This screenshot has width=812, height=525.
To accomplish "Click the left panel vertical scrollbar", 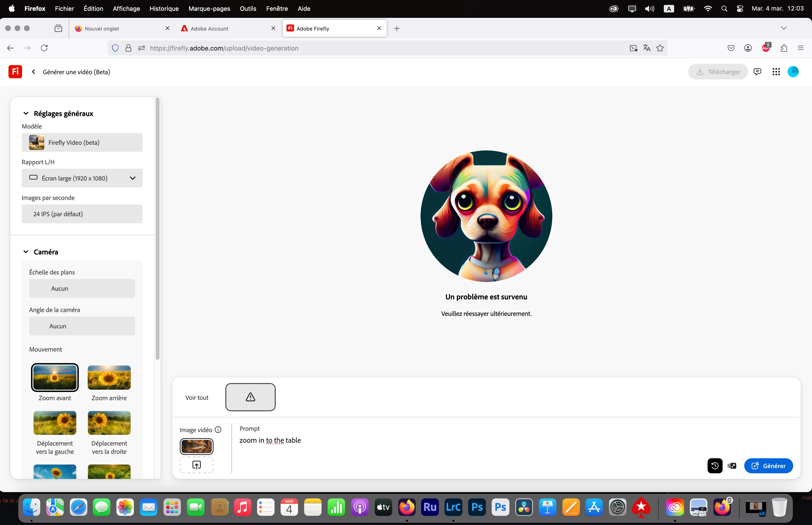I will [157, 228].
